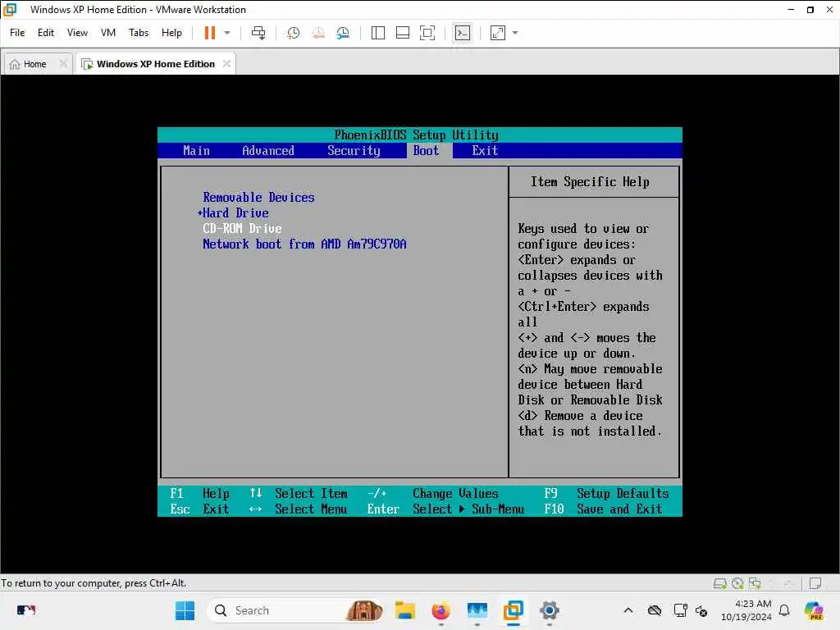Open the power options dropdown arrow beside pause
This screenshot has height=630, width=840.
click(227, 33)
